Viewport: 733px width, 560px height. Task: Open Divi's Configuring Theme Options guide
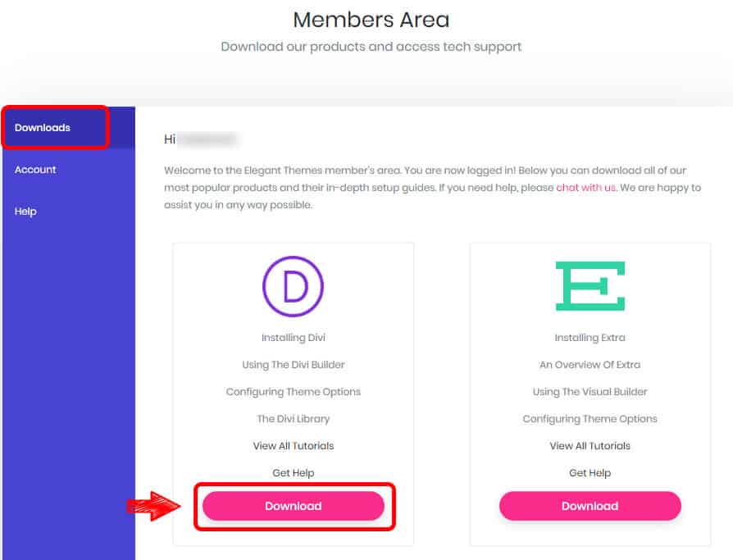(293, 392)
